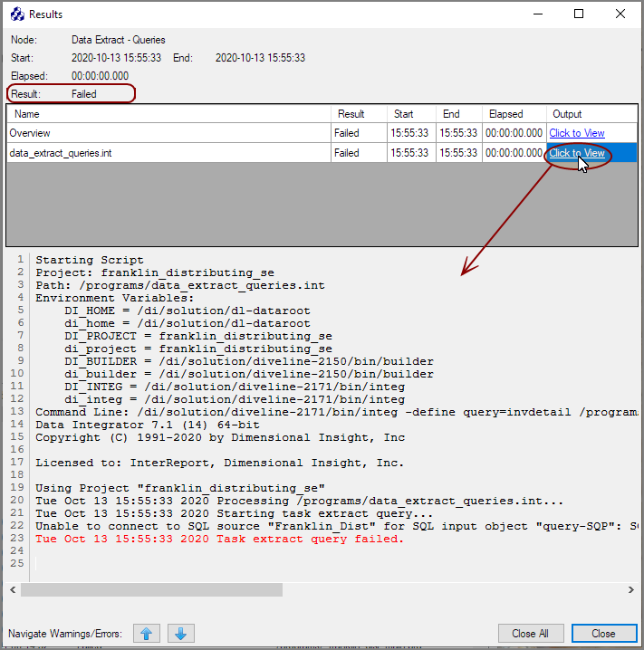Click the 'DI_INTEG' environment variable line
644x650 pixels.
pyautogui.click(x=235, y=387)
